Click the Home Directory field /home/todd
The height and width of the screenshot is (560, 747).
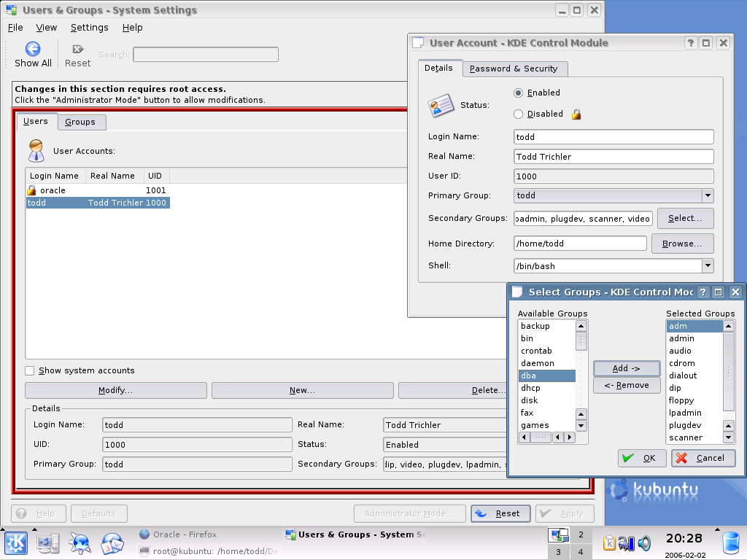point(580,244)
